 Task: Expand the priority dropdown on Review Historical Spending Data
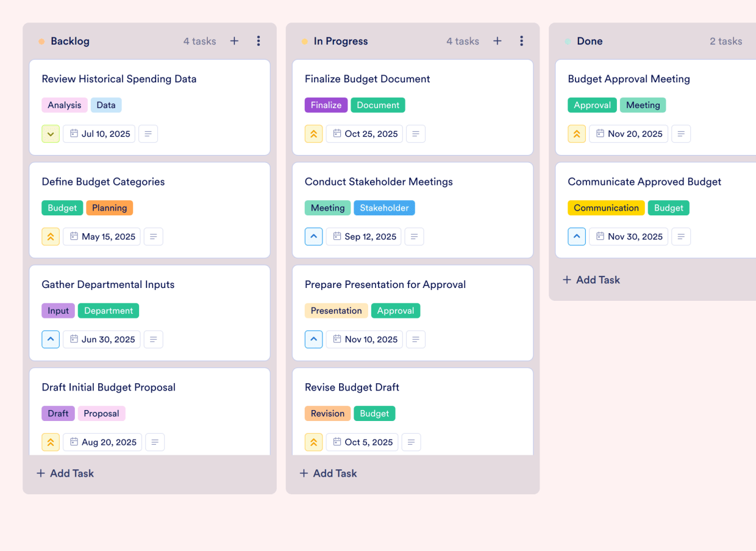tap(51, 134)
